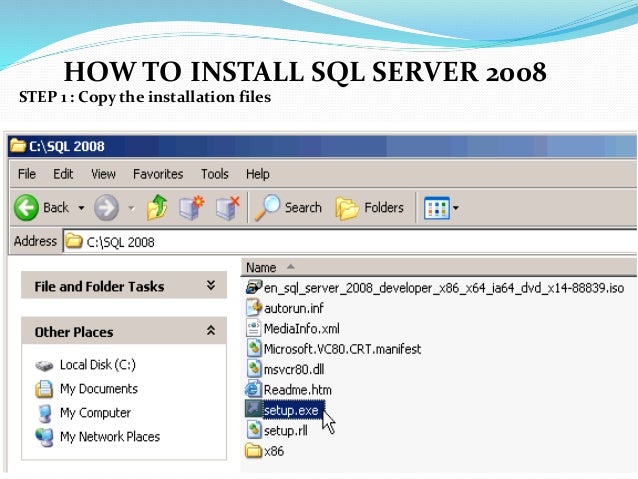This screenshot has height=479, width=638.
Task: Select the msvcr80.dll file name
Action: [x=294, y=370]
